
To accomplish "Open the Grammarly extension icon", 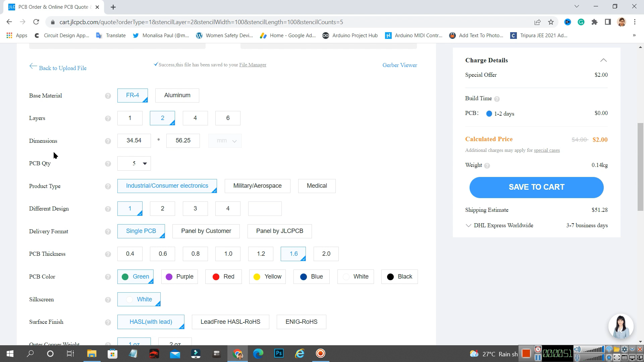I will (581, 22).
